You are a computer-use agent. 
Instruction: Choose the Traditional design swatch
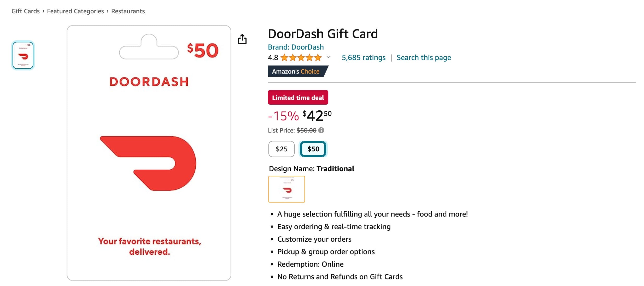286,189
